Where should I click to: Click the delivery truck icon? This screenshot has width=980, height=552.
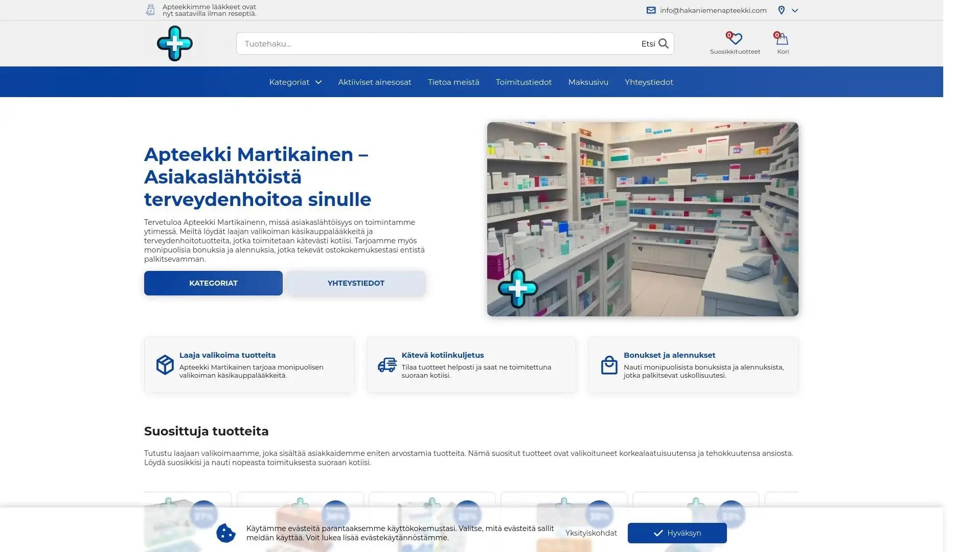tap(387, 365)
